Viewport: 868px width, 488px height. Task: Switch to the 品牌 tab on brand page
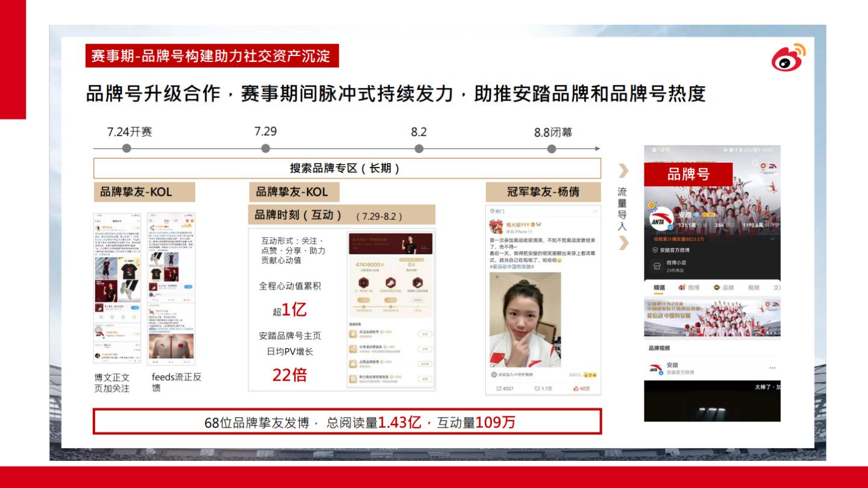723,288
